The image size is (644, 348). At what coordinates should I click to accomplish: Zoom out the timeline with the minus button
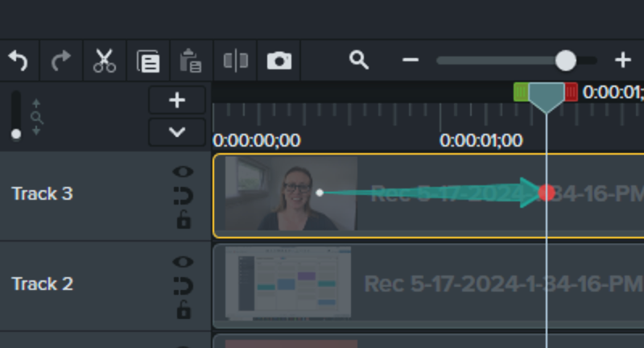tap(411, 60)
